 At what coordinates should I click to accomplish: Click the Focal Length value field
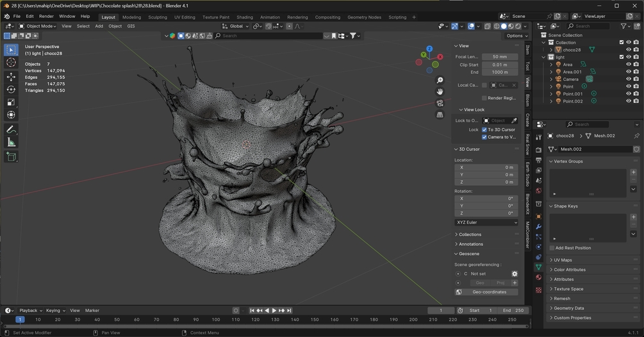click(500, 57)
